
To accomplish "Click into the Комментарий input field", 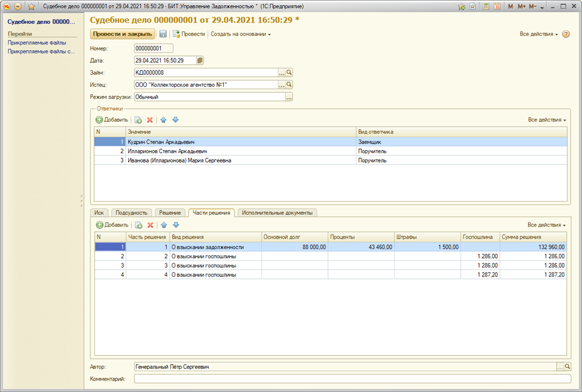I will point(352,379).
